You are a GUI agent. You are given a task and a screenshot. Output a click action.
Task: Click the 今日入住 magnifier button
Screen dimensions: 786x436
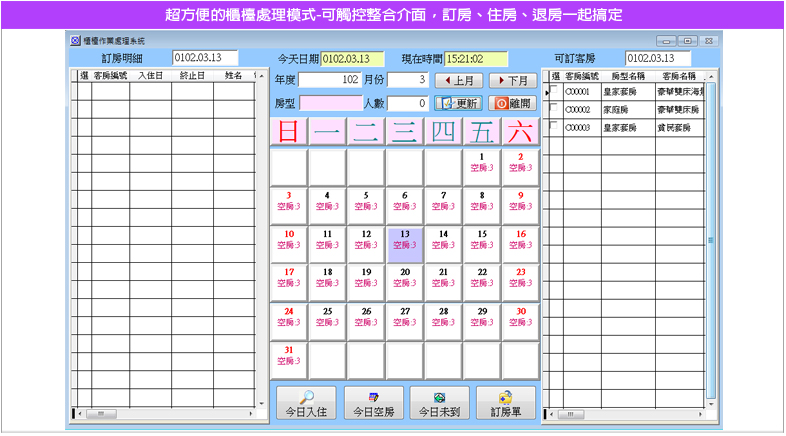point(306,404)
